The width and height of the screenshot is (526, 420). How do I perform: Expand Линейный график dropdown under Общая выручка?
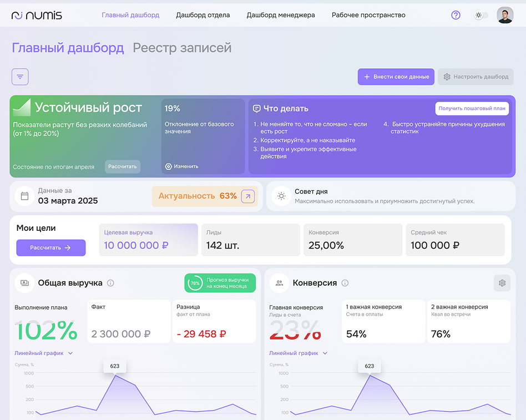pyautogui.click(x=44, y=353)
